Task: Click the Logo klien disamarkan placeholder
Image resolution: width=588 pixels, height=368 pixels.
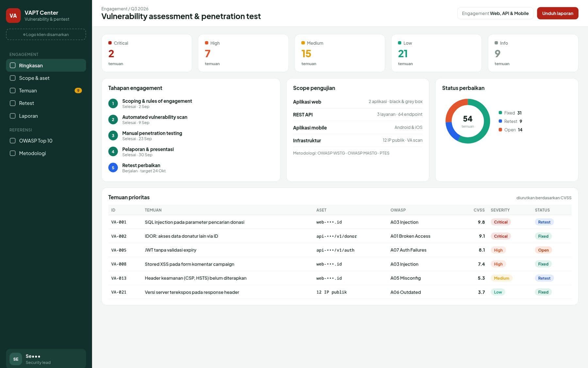Action: (x=46, y=34)
